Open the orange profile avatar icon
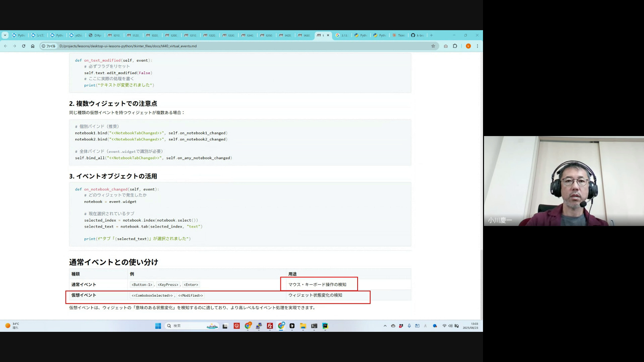Screen dimensions: 644x362 click(468, 46)
